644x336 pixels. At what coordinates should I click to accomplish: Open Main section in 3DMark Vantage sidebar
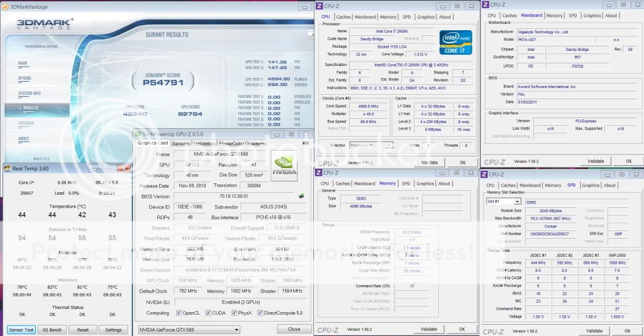(23, 63)
